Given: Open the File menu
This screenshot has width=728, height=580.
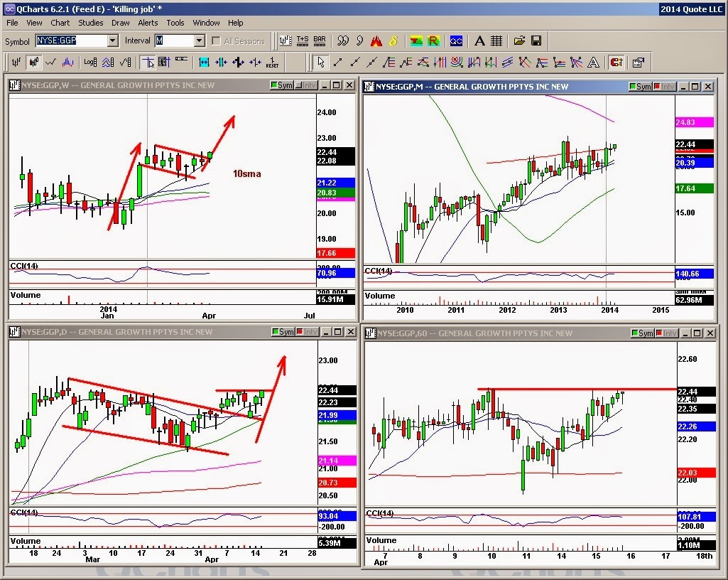Looking at the screenshot, I should (x=12, y=23).
